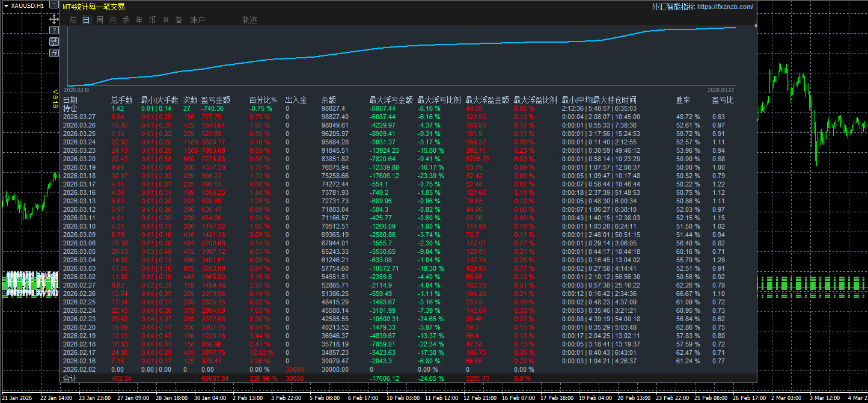The height and width of the screenshot is (403, 868).
Task: Open the 轨迹 track tab
Action: click(249, 20)
